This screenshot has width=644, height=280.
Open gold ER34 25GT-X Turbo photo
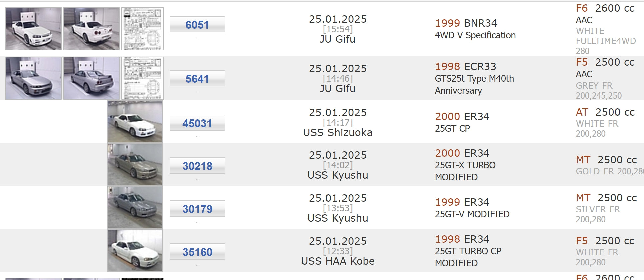click(135, 165)
